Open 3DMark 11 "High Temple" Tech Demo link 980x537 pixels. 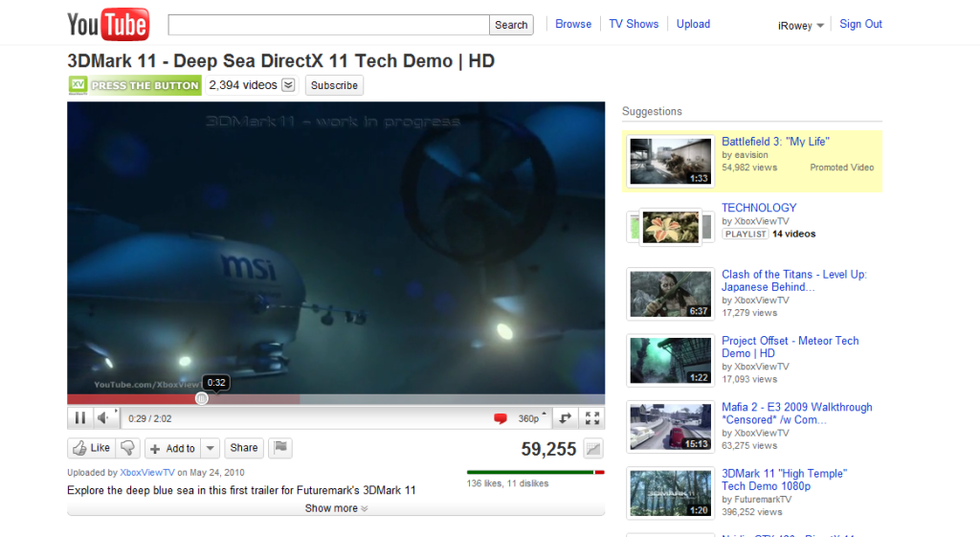pos(785,480)
